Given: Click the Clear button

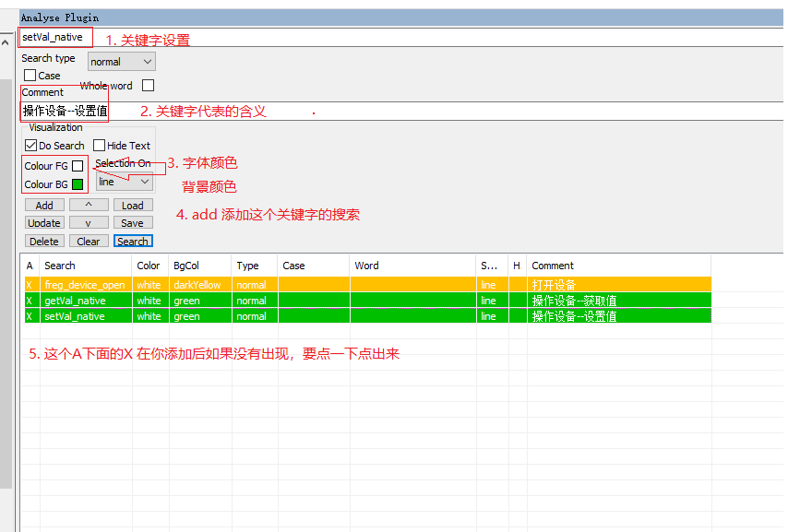Looking at the screenshot, I should [88, 241].
